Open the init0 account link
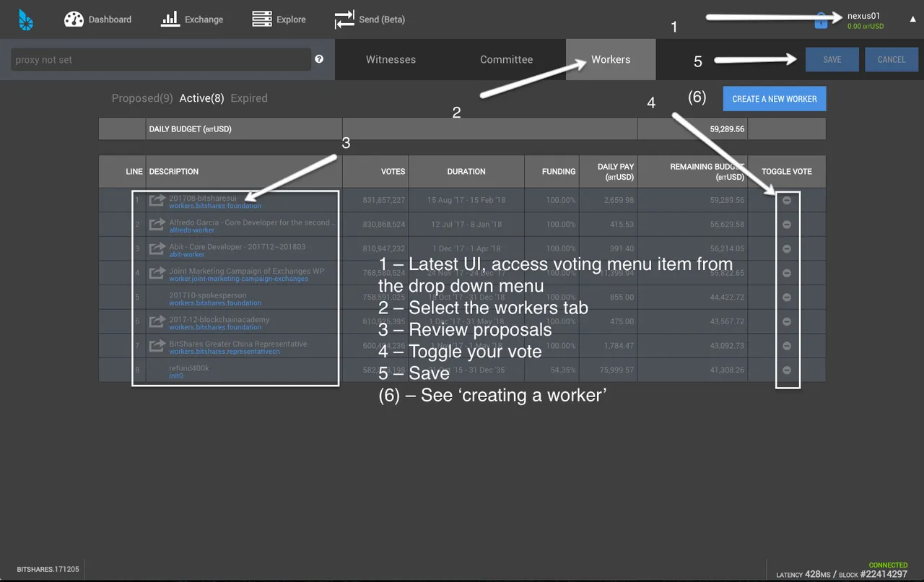 pos(176,376)
